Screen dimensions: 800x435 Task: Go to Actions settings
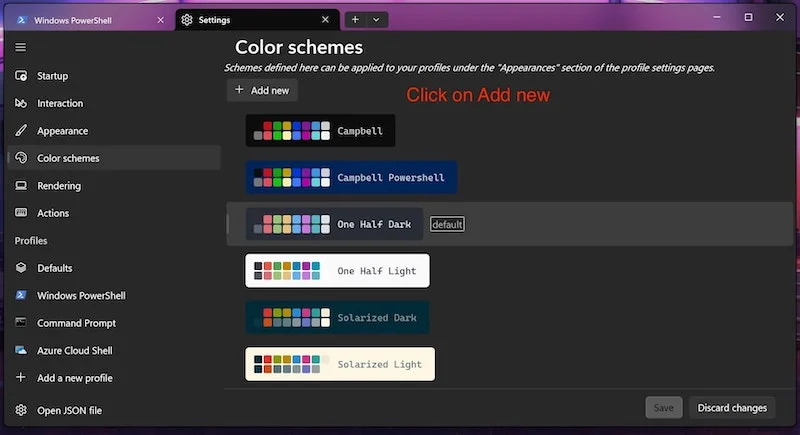point(114,213)
